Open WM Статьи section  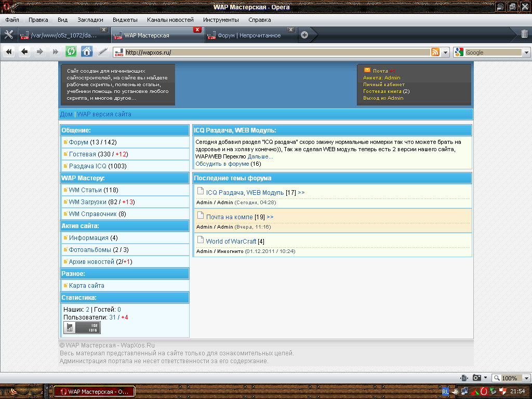pyautogui.click(x=85, y=190)
